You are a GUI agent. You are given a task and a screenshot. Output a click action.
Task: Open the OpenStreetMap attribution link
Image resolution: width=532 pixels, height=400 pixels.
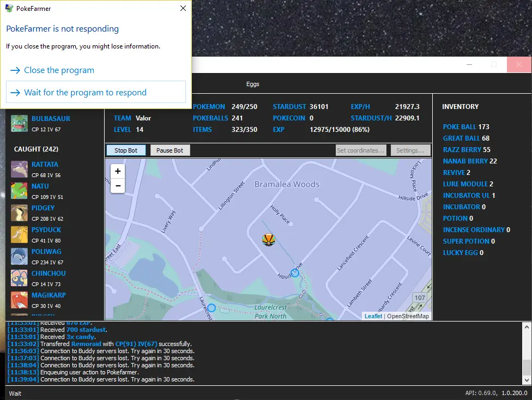(x=408, y=316)
